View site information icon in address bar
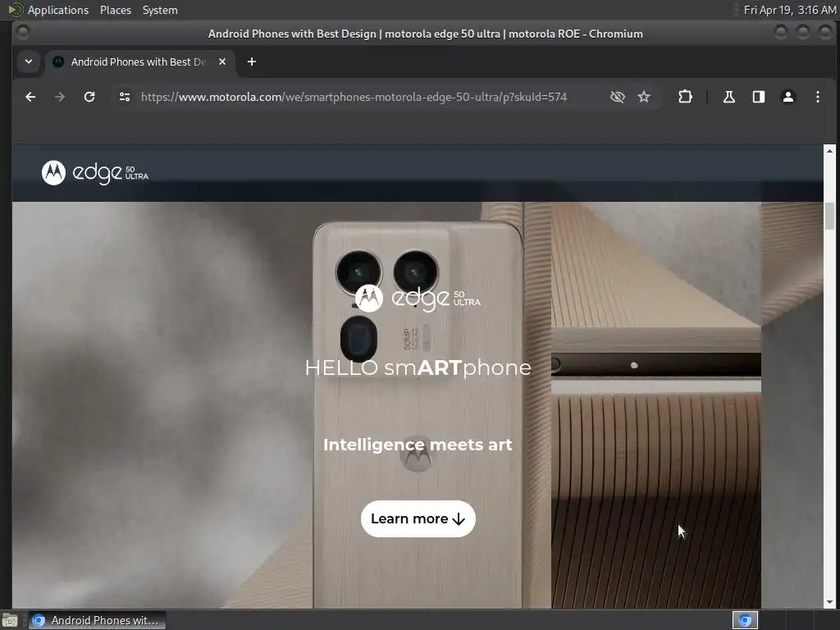840x630 pixels. pyautogui.click(x=125, y=97)
